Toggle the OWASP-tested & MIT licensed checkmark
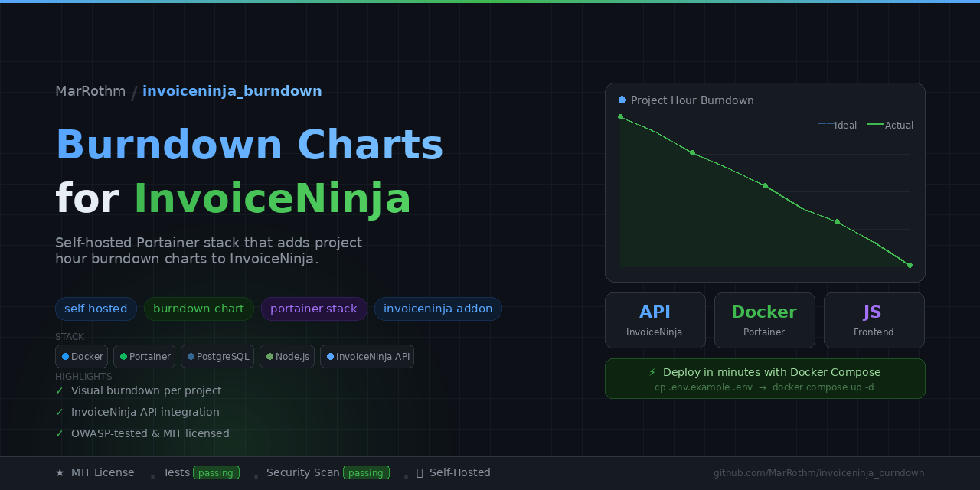 pyautogui.click(x=58, y=433)
